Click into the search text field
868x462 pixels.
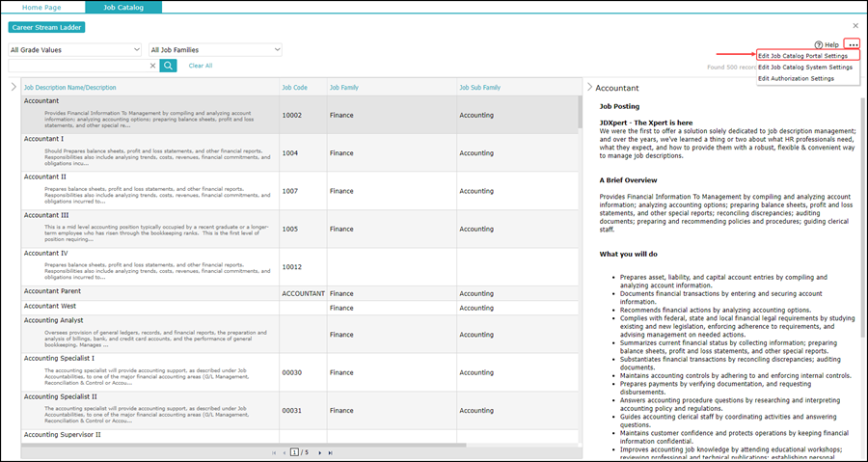coord(79,66)
